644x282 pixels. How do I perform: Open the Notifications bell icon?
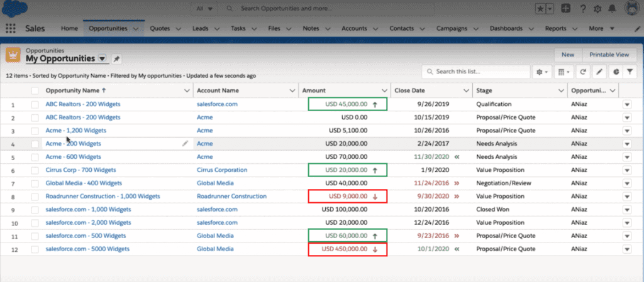612,8
